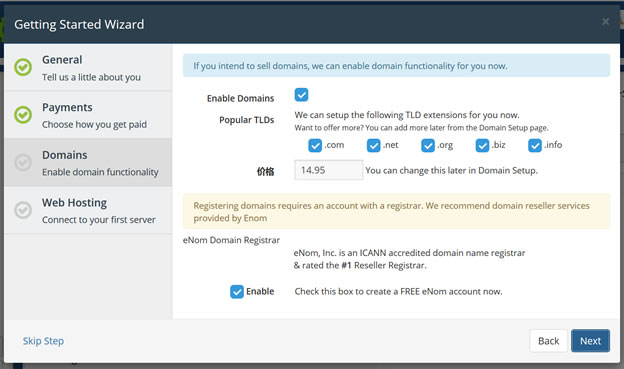Click the green check icon beside General
This screenshot has width=624, height=369.
pyautogui.click(x=23, y=67)
